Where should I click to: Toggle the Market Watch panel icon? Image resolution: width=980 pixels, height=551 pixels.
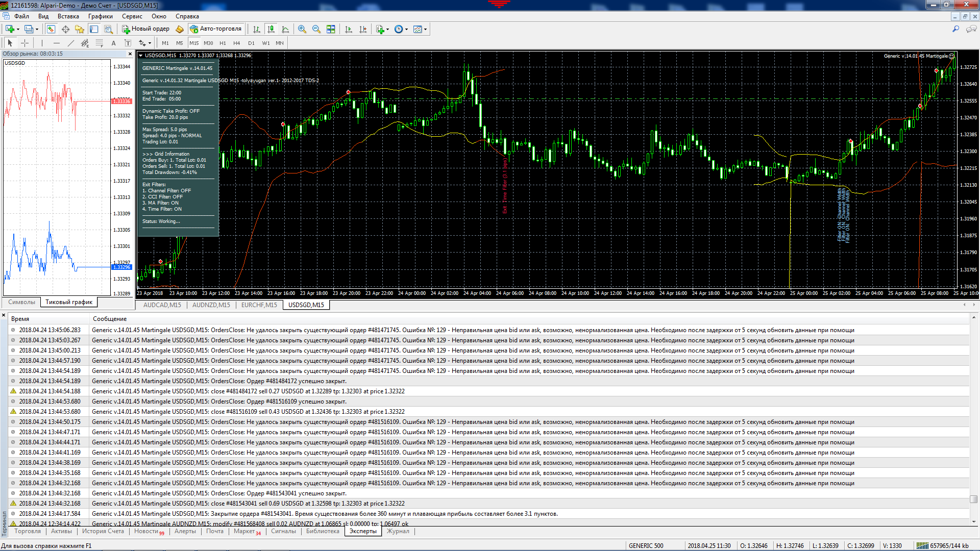(x=51, y=29)
